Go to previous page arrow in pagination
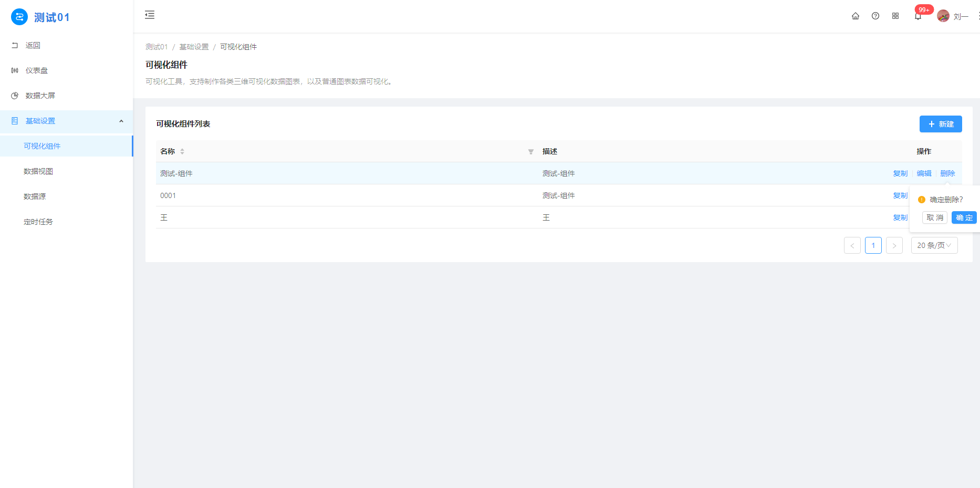980x488 pixels. point(852,245)
